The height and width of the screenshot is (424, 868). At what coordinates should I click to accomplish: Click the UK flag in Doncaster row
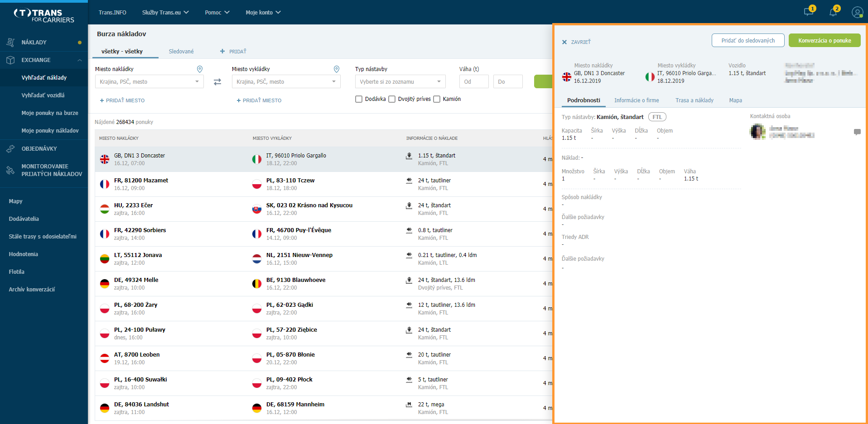pyautogui.click(x=105, y=159)
